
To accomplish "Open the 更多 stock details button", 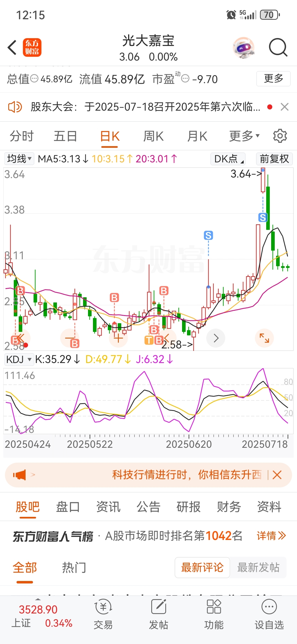I will pyautogui.click(x=273, y=79).
